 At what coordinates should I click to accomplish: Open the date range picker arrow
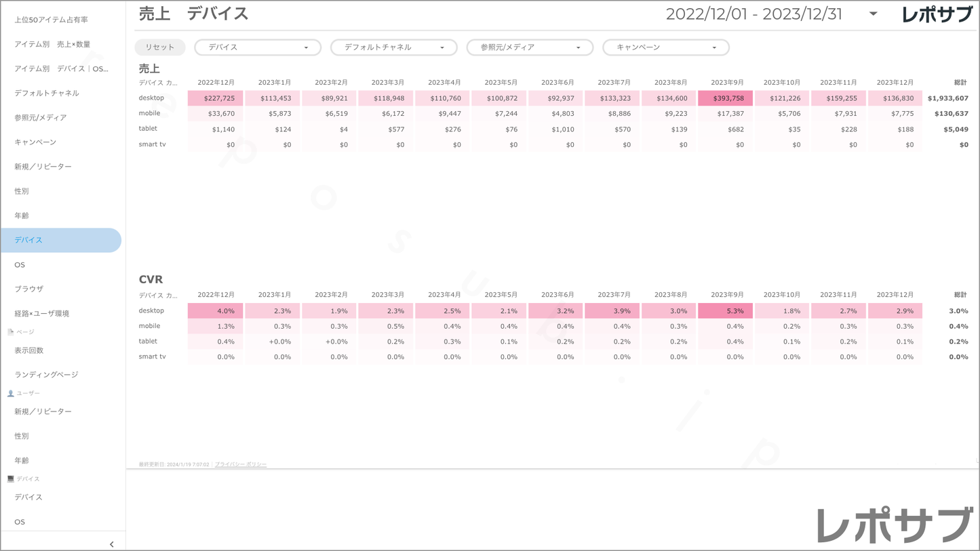[873, 14]
